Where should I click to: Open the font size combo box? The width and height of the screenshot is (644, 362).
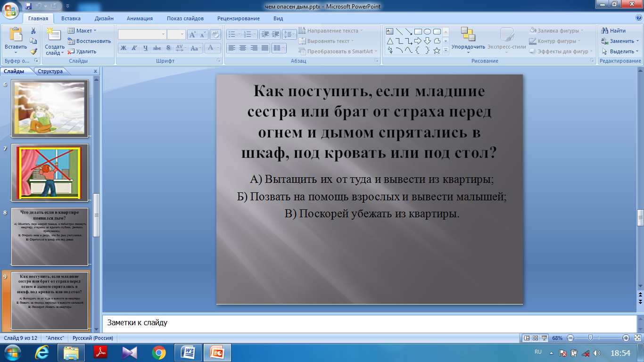(x=176, y=34)
